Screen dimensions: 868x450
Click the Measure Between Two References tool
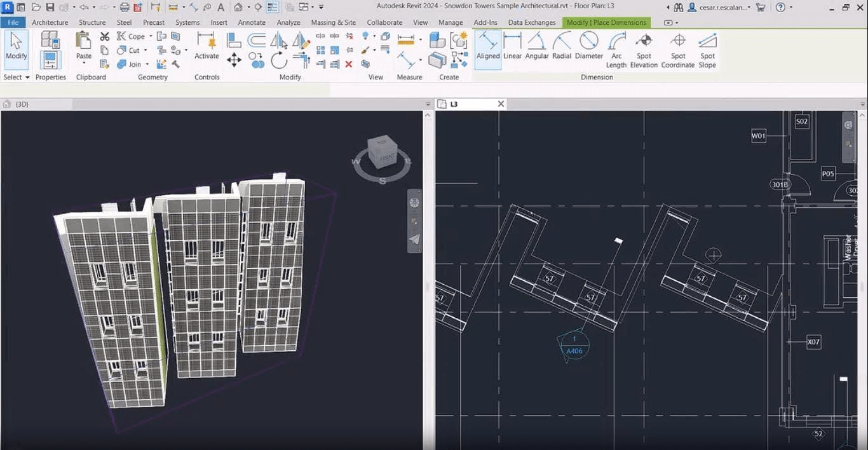point(406,39)
